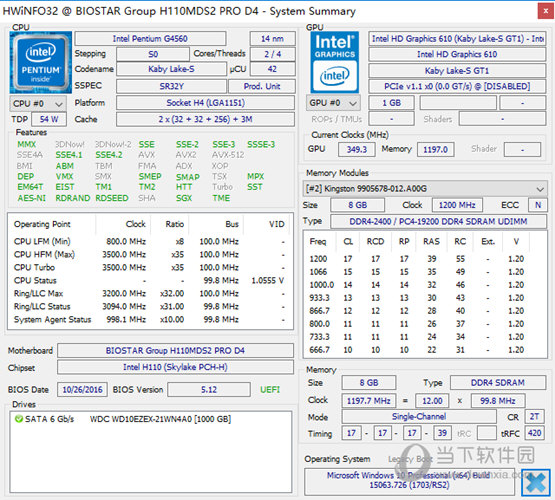The height and width of the screenshot is (500, 555).
Task: Open the GPU #0 selector dropdown
Action: [333, 103]
